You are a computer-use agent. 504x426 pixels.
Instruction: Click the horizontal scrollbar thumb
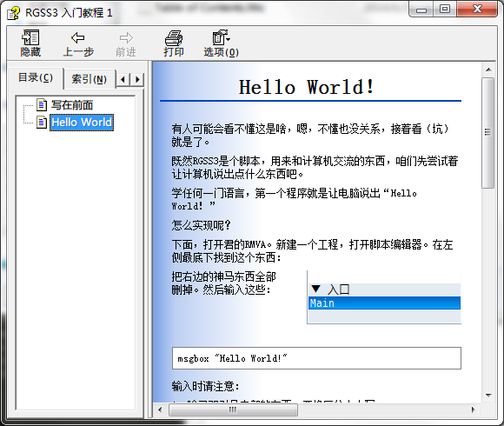[x=233, y=409]
